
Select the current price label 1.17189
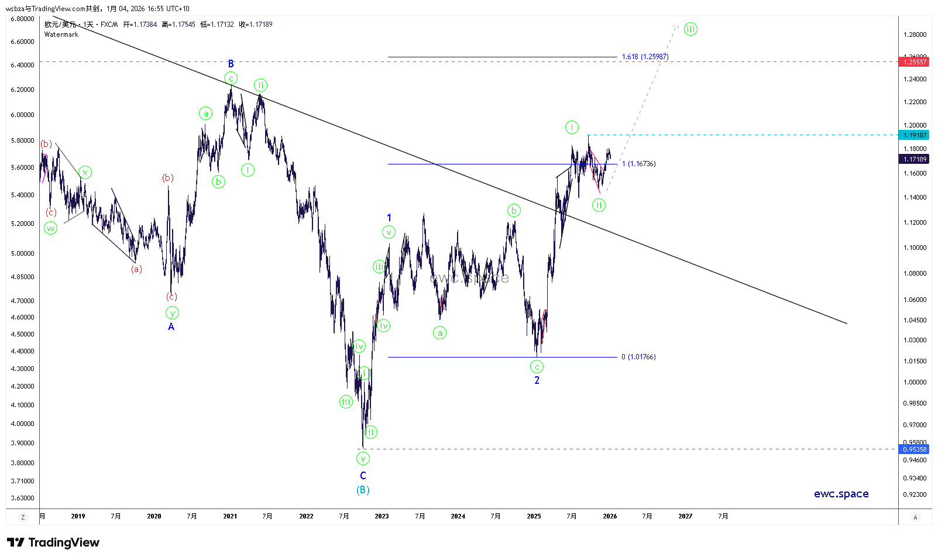915,159
